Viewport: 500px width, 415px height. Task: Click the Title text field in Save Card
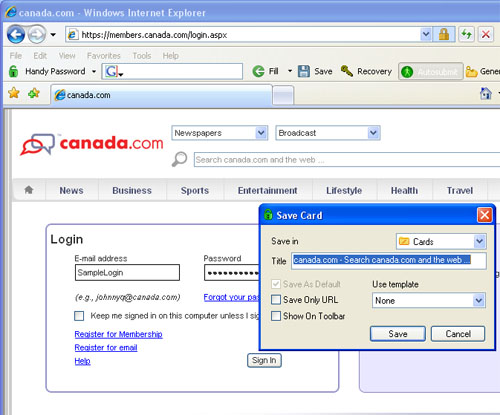point(389,260)
